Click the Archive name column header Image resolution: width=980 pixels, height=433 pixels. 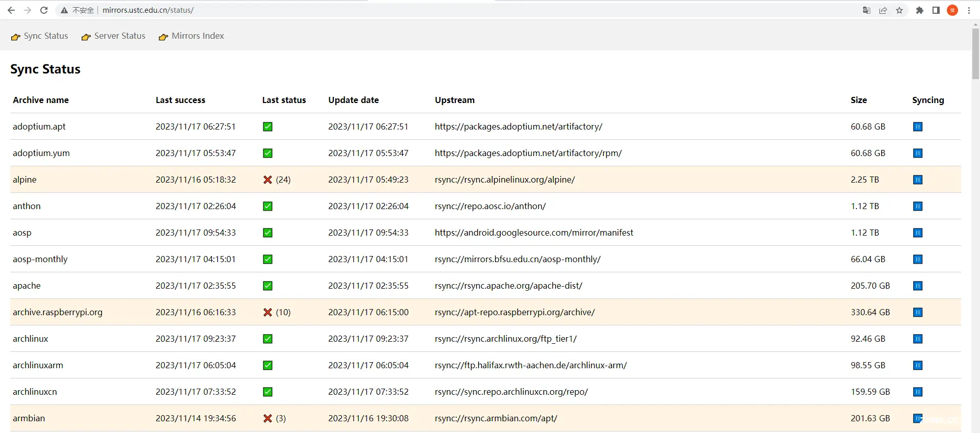point(41,100)
